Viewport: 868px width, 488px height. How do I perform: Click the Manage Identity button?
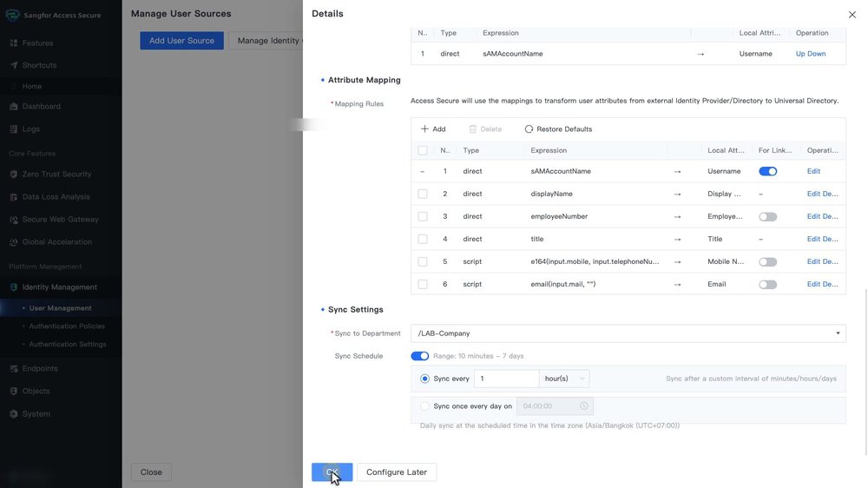[x=266, y=41]
